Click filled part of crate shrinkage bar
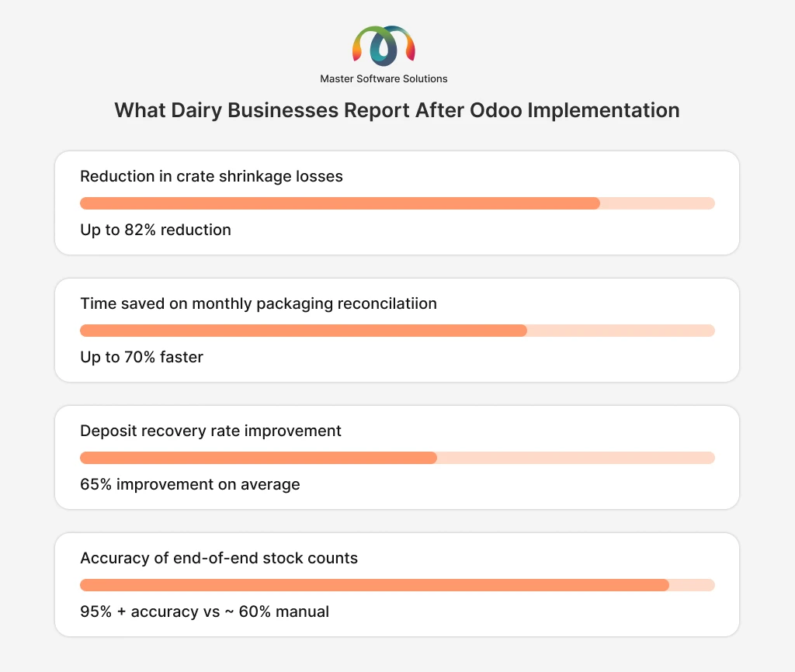795x672 pixels. coord(339,203)
